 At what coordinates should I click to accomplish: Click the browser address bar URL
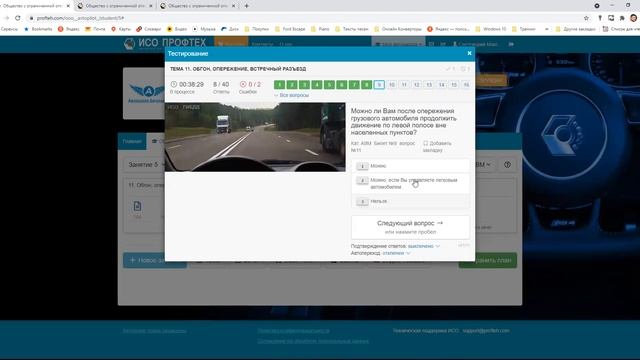[x=80, y=18]
